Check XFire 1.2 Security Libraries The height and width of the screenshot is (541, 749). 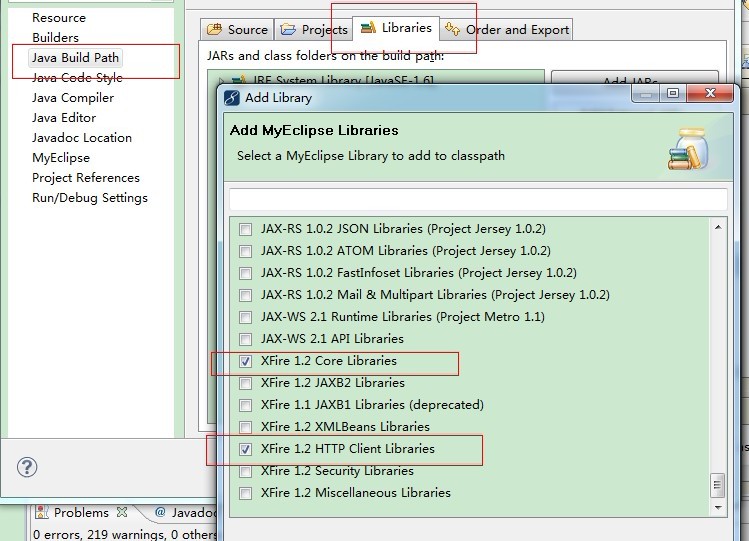pyautogui.click(x=246, y=471)
